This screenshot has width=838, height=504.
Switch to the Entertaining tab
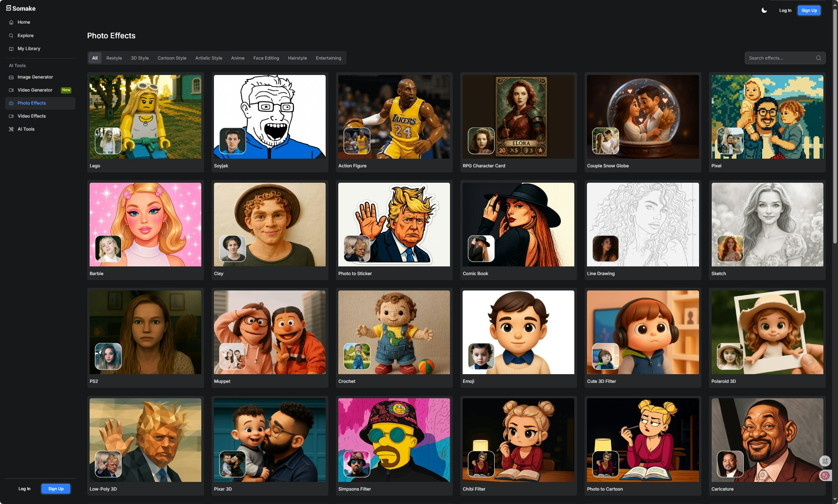(x=328, y=58)
